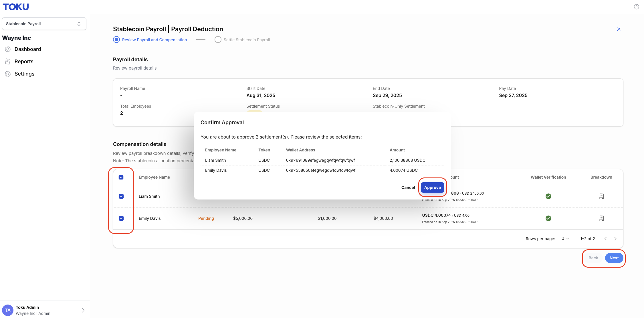Open the rows per page dropdown

tap(564, 238)
